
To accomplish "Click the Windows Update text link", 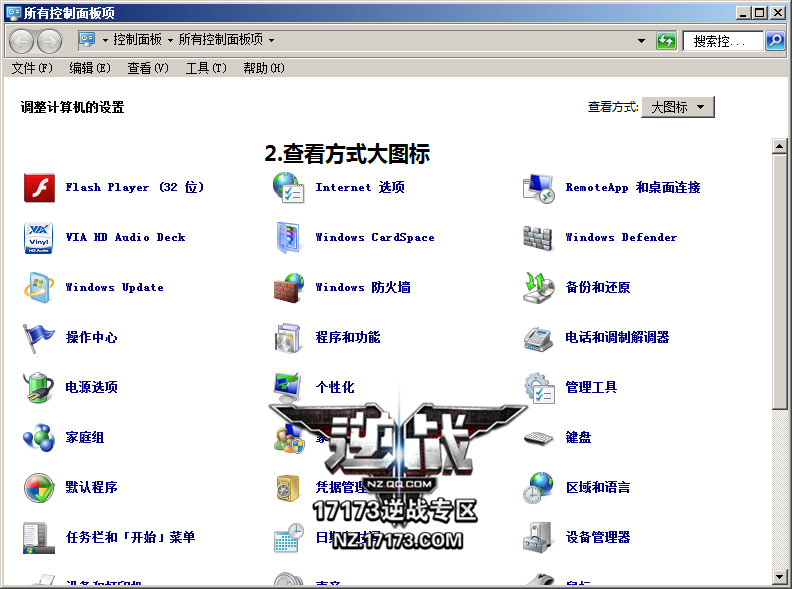I will 114,287.
